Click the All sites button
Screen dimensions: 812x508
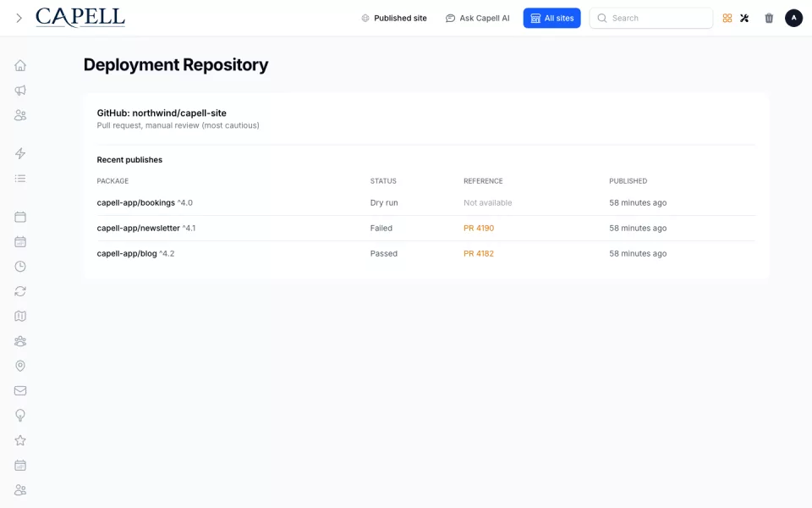pyautogui.click(x=552, y=18)
